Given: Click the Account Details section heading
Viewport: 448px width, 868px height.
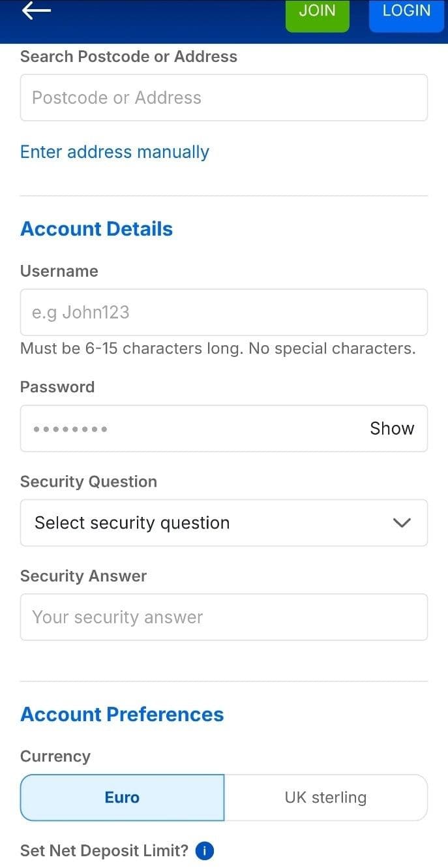Looking at the screenshot, I should pyautogui.click(x=96, y=228).
